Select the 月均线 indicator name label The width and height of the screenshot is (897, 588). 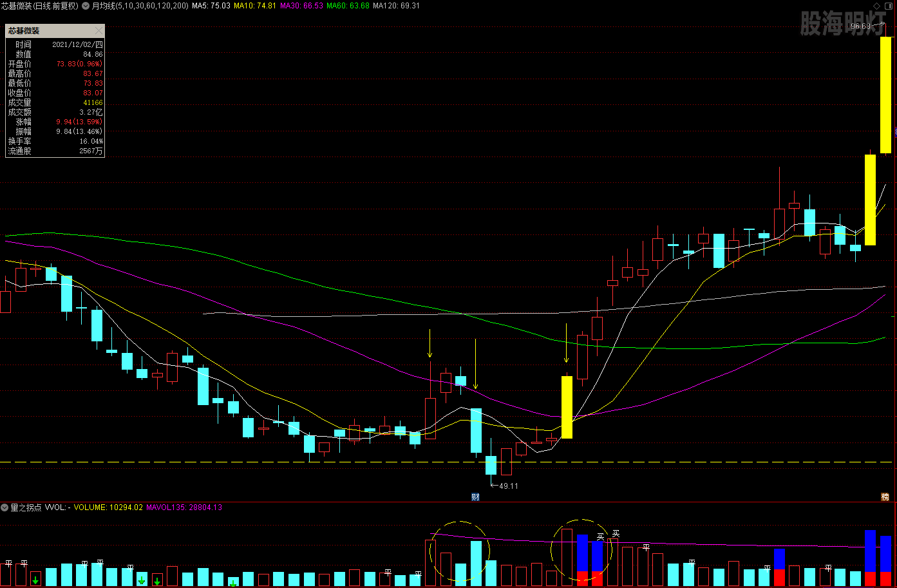[x=104, y=6]
